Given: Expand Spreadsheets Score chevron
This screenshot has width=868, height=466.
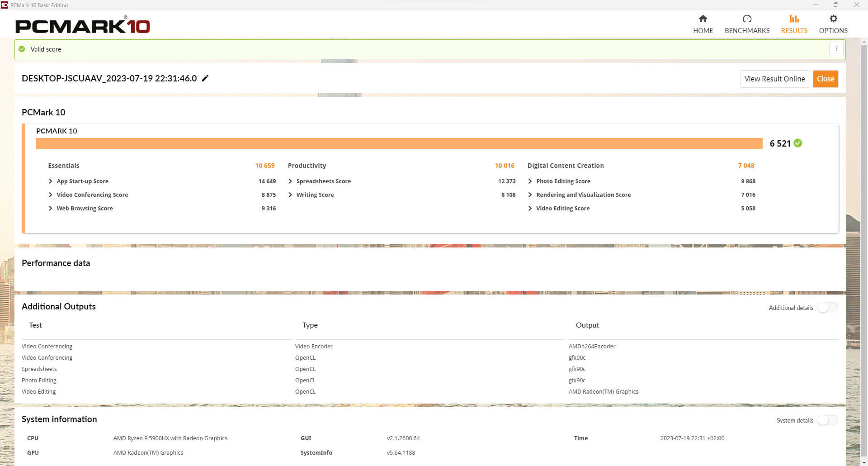Looking at the screenshot, I should click(290, 181).
